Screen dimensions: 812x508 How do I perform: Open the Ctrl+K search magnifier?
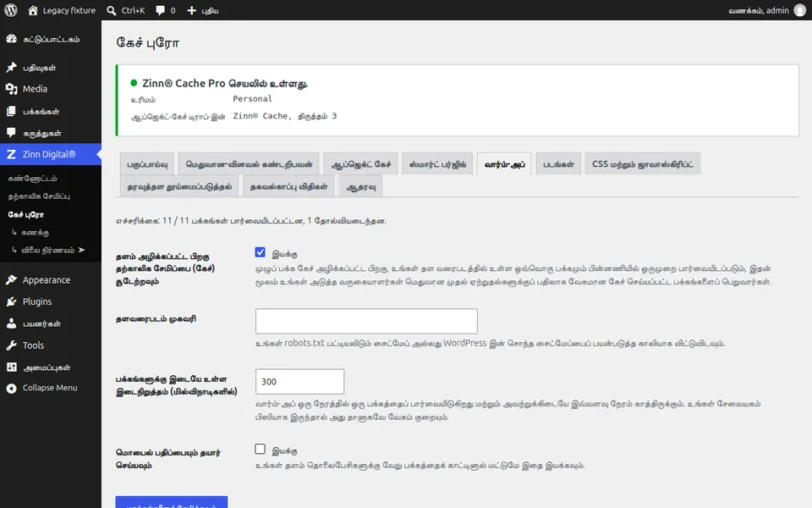[x=112, y=10]
